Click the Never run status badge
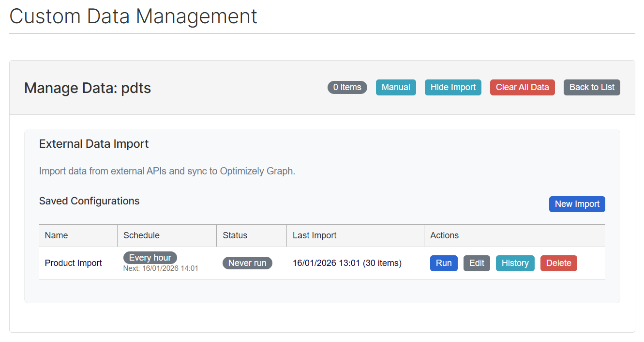The height and width of the screenshot is (342, 644). click(x=247, y=263)
